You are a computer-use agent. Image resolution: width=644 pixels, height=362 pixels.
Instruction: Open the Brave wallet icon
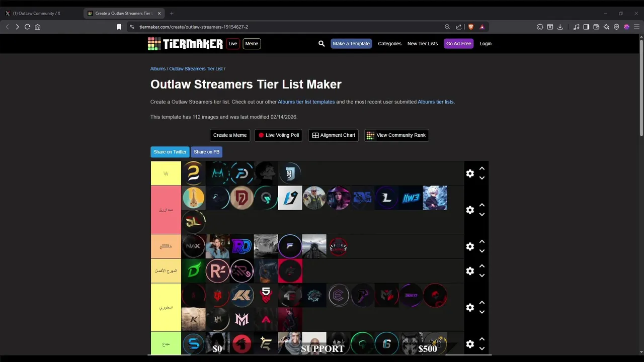[596, 27]
